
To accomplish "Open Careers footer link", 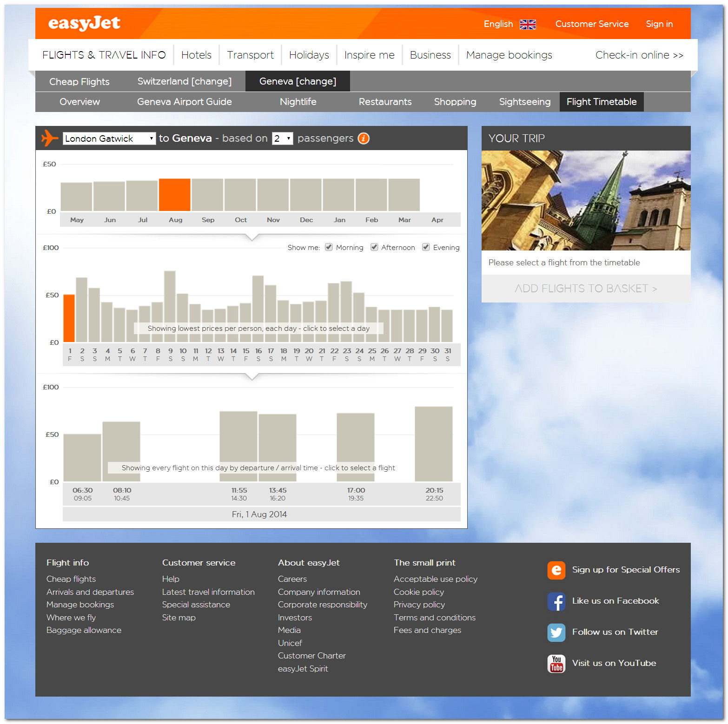I will pos(292,579).
